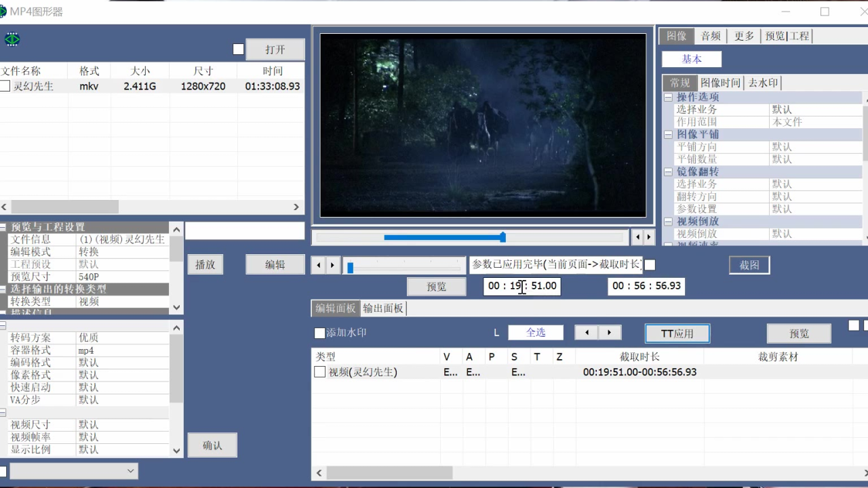Click left arrow beside the video seek bar
The height and width of the screenshot is (488, 868).
(x=637, y=237)
